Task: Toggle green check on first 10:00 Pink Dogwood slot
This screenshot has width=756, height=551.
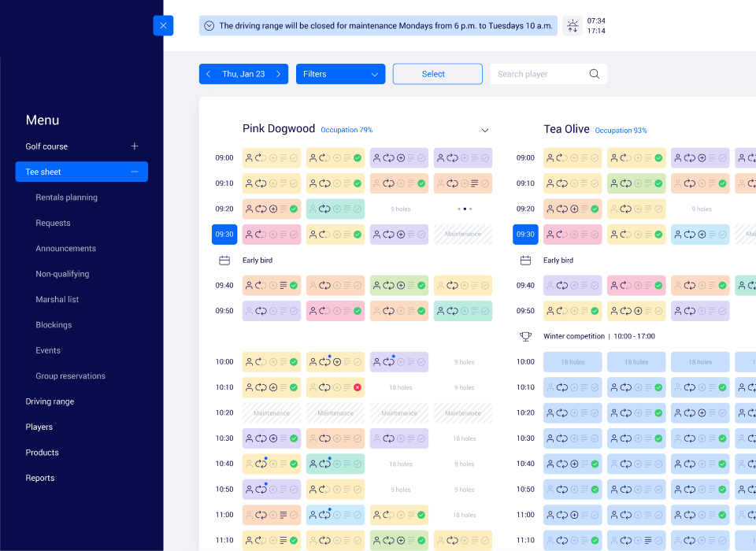Action: click(x=294, y=362)
